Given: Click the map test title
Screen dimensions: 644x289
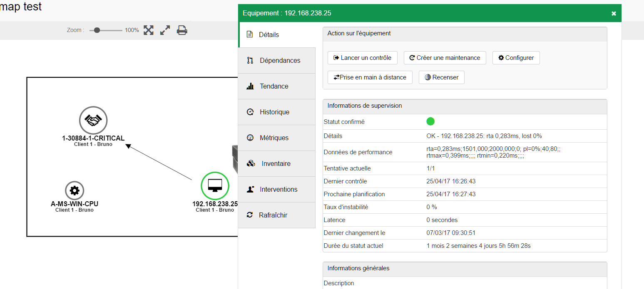Looking at the screenshot, I should point(21,6).
